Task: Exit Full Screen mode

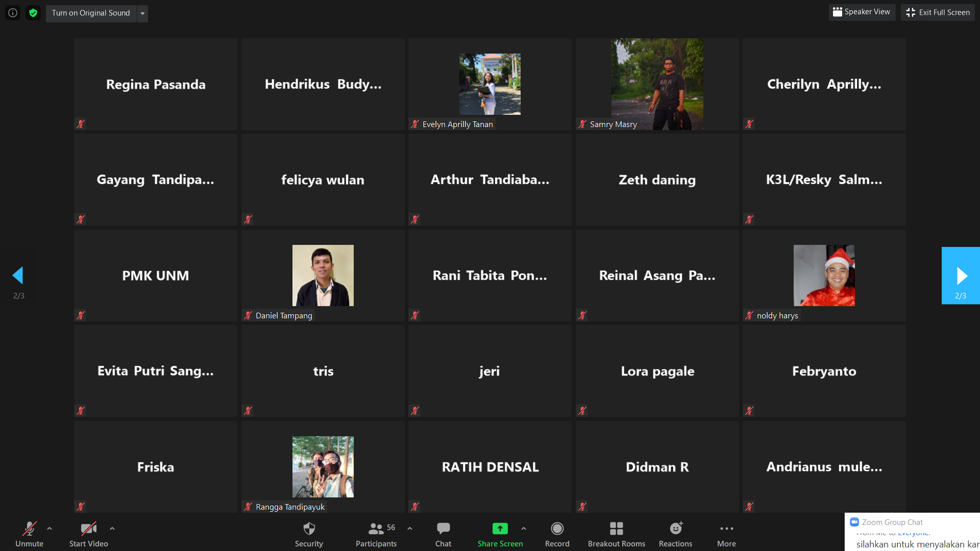Action: click(938, 12)
